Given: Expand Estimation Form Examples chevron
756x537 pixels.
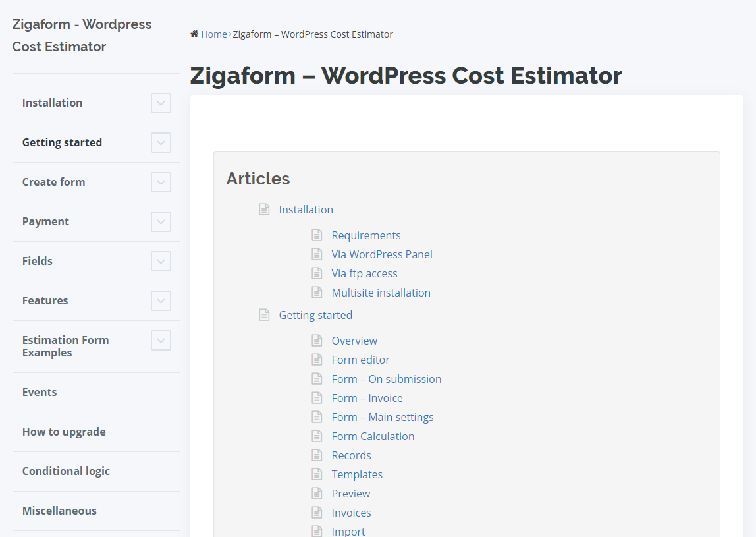Looking at the screenshot, I should pyautogui.click(x=161, y=341).
